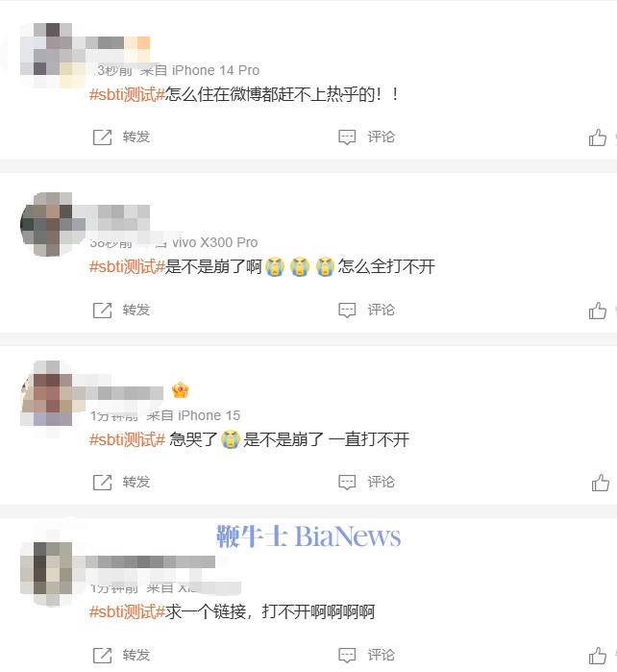Open #sbti测试# hashtag in the 急哭了 post
This screenshot has height=672, width=617.
(x=127, y=439)
